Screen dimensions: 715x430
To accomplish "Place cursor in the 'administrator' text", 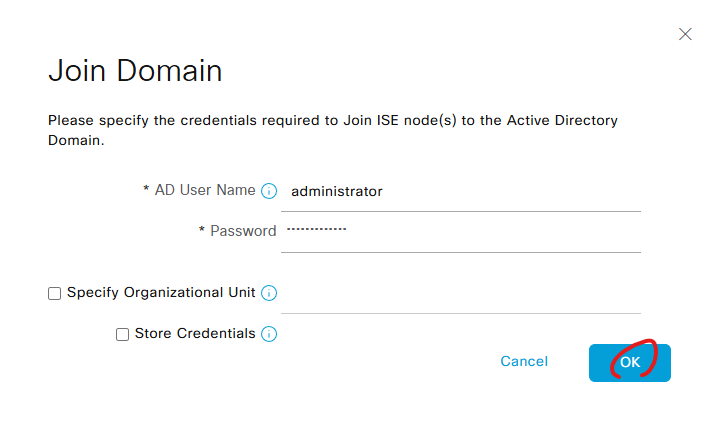I will pos(336,191).
